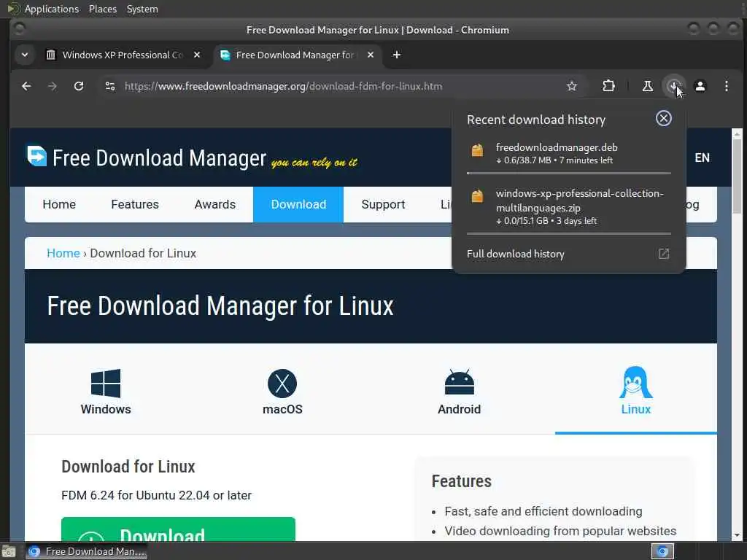The width and height of the screenshot is (747, 560).
Task: Click the freedownloadmanager.deb file name
Action: tap(557, 147)
